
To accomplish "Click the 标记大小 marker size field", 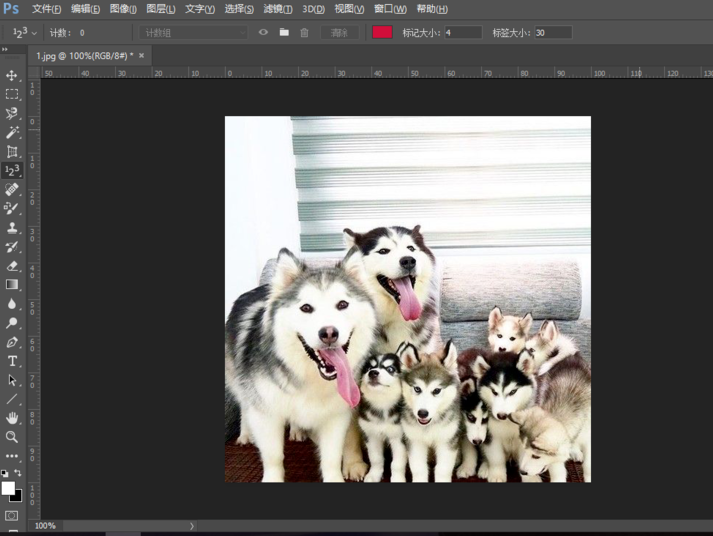I will [462, 33].
